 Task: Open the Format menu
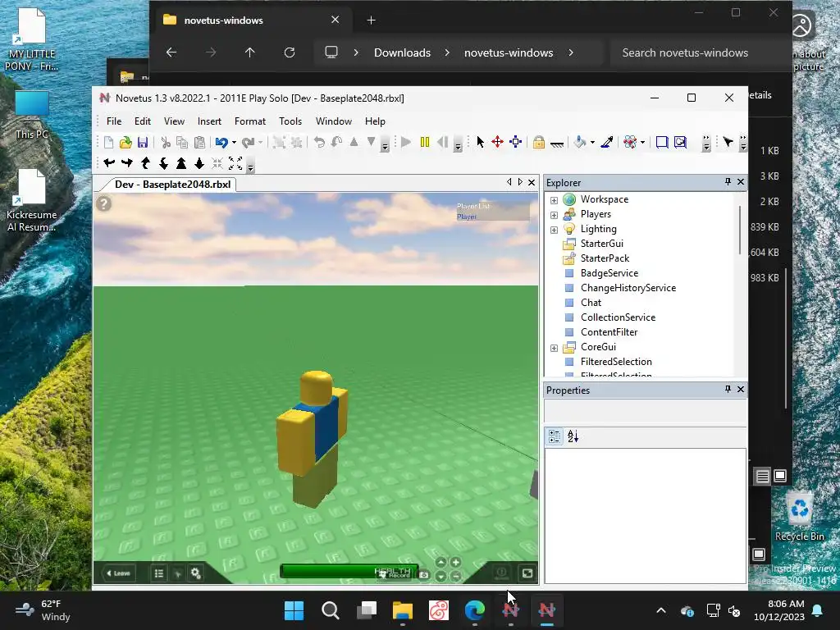click(x=250, y=121)
